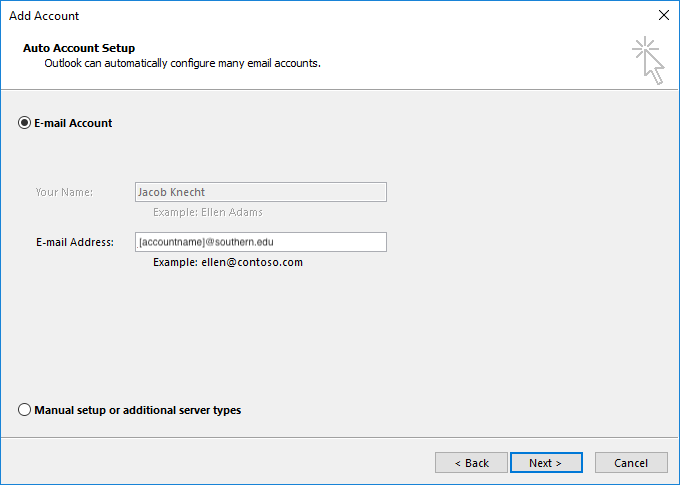Image resolution: width=680 pixels, height=485 pixels.
Task: Select the E-mail Account radio button
Action: click(25, 123)
